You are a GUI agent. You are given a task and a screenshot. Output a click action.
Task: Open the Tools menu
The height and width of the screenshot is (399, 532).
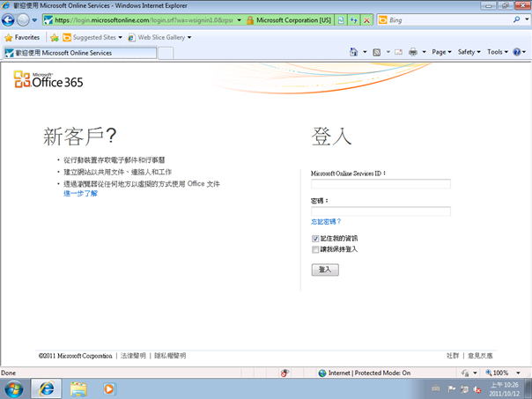(x=498, y=52)
